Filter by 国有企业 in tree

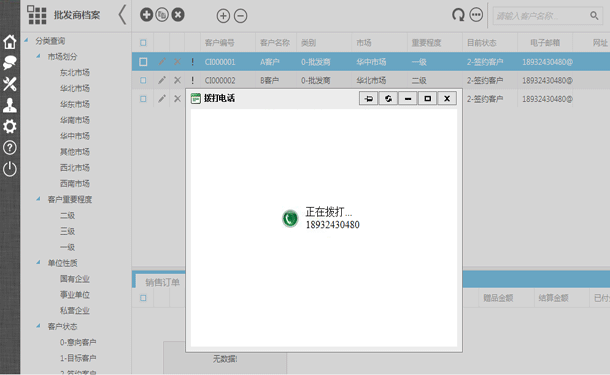pyautogui.click(x=75, y=279)
